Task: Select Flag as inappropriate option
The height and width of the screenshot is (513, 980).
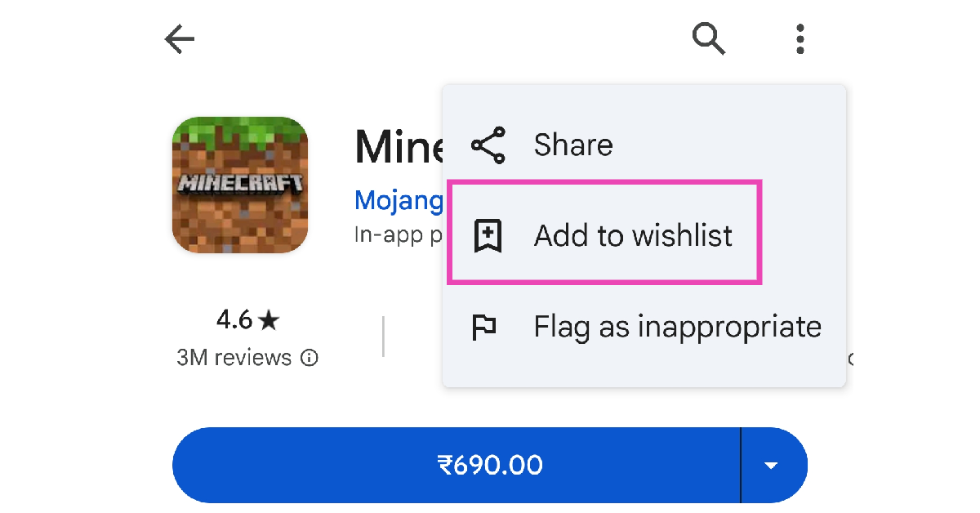Action: [677, 328]
